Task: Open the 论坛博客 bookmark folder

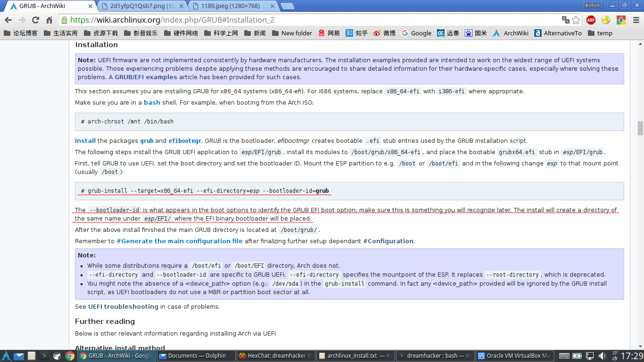Action: pyautogui.click(x=21, y=33)
